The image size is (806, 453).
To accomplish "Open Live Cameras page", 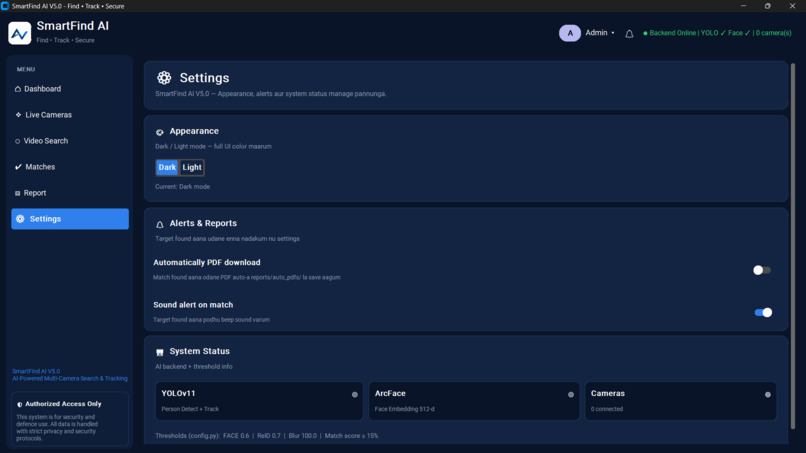I will (70, 115).
